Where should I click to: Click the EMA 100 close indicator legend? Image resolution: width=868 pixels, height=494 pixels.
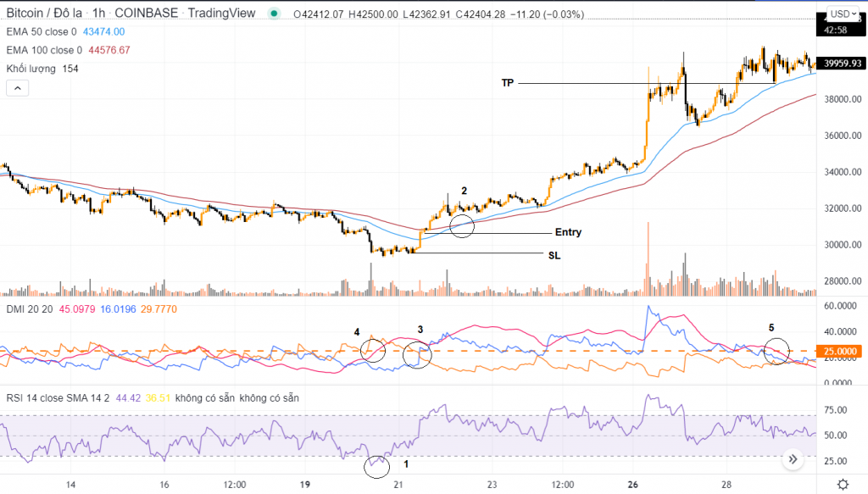pos(45,50)
